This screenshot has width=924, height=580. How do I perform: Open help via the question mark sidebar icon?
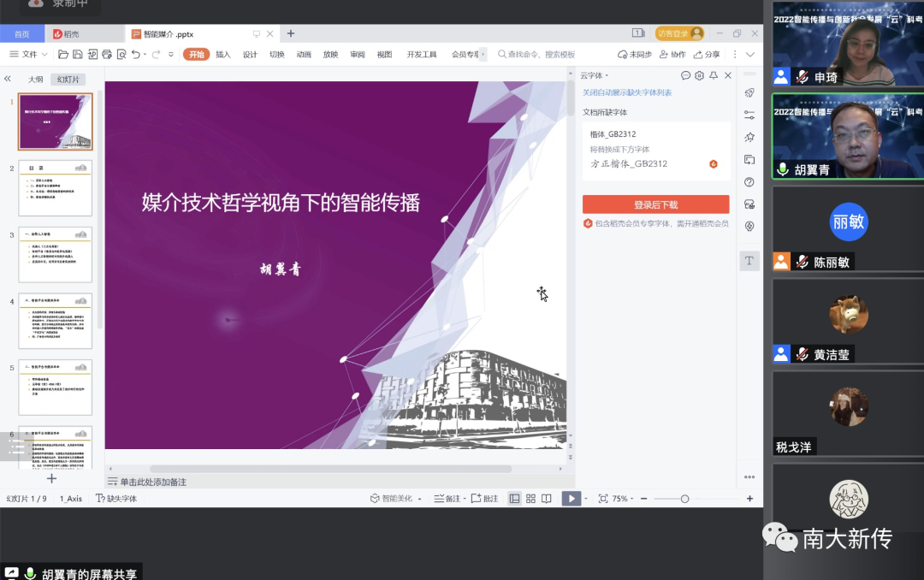point(749,183)
